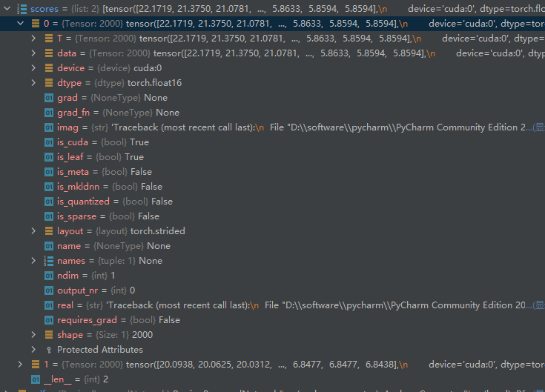Select the is_quantized = False row
The width and height of the screenshot is (545, 392).
pos(273,202)
